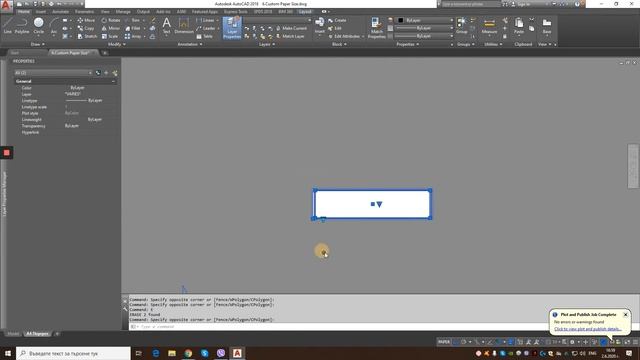This screenshot has width=640, height=360.
Task: Click the Linear dimension tool
Action: click(205, 20)
